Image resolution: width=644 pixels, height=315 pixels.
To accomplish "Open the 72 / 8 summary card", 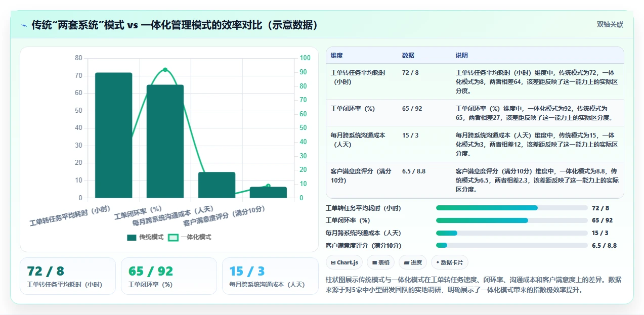I will click(x=68, y=276).
